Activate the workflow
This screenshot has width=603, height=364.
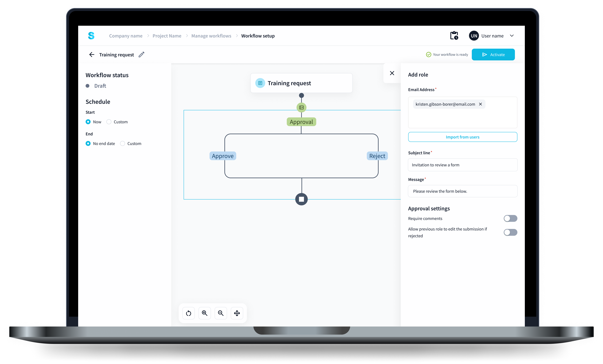(493, 54)
